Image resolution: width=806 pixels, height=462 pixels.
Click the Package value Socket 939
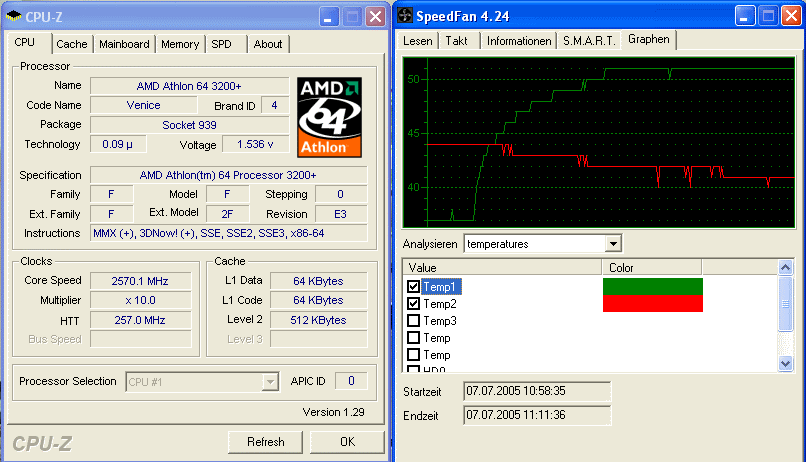click(x=189, y=125)
